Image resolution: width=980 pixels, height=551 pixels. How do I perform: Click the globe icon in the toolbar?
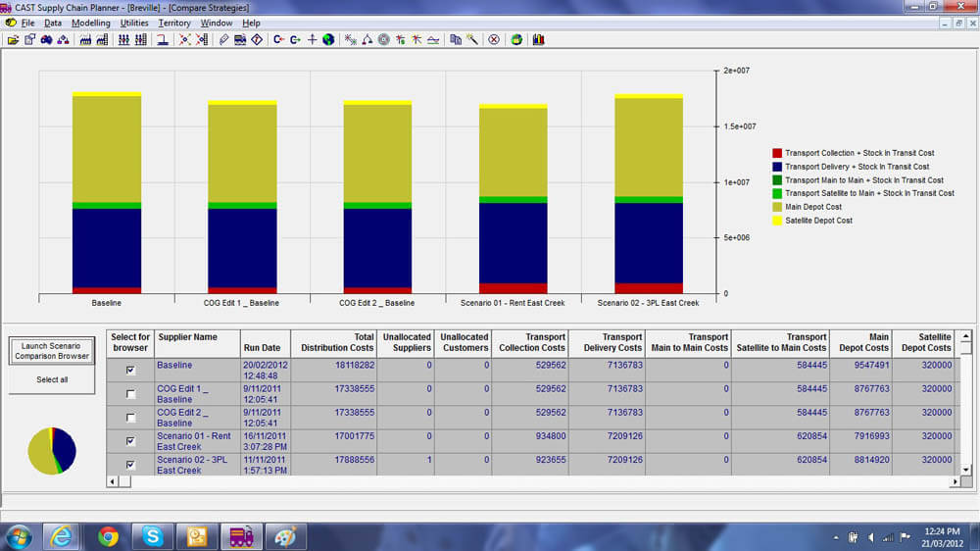point(327,40)
